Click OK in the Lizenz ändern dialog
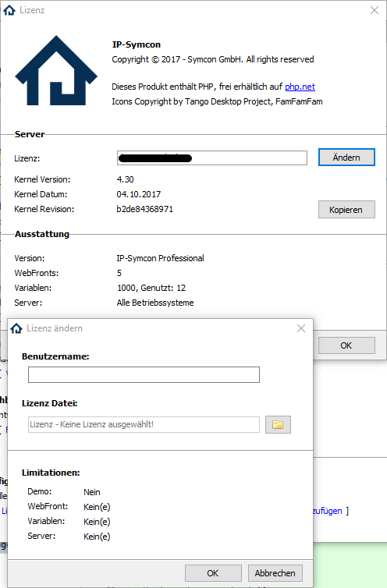Viewport: 387px width, 588px height. click(x=213, y=573)
